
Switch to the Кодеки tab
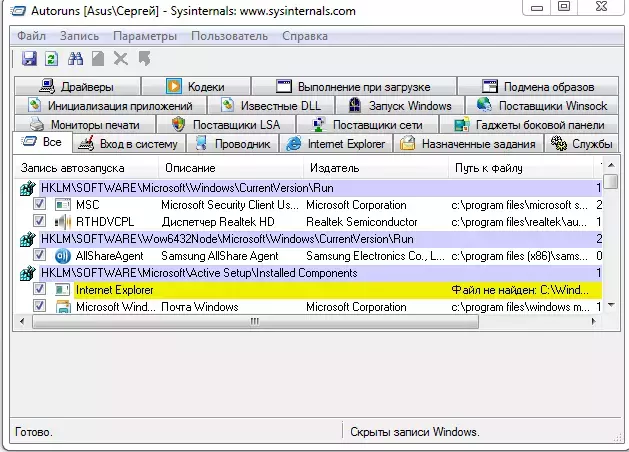tap(196, 86)
